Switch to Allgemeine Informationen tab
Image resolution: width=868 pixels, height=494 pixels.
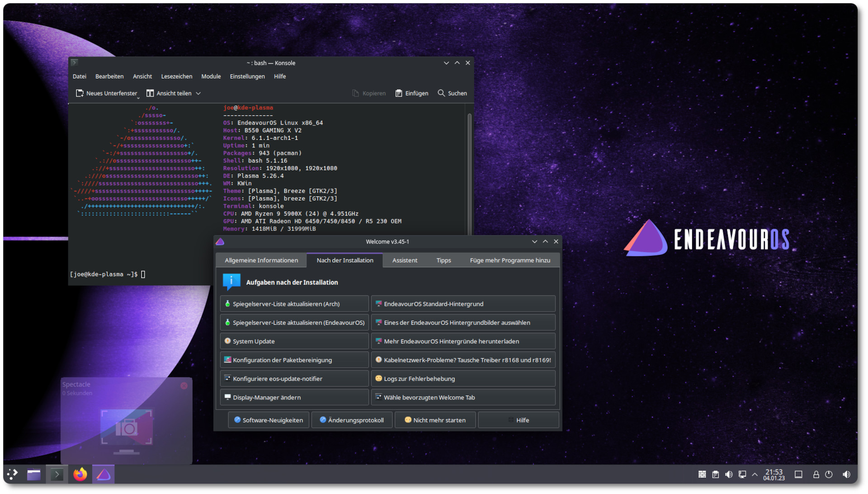click(261, 260)
